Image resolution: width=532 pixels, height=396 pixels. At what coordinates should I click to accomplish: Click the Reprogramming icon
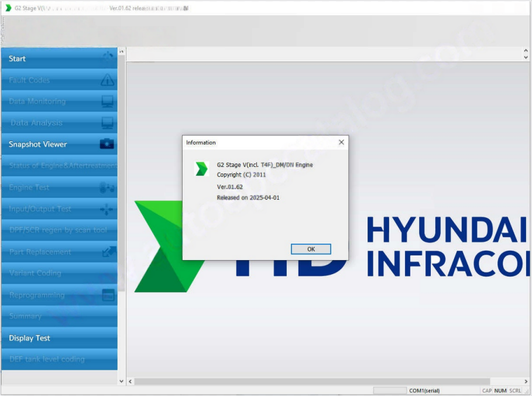[x=108, y=295]
